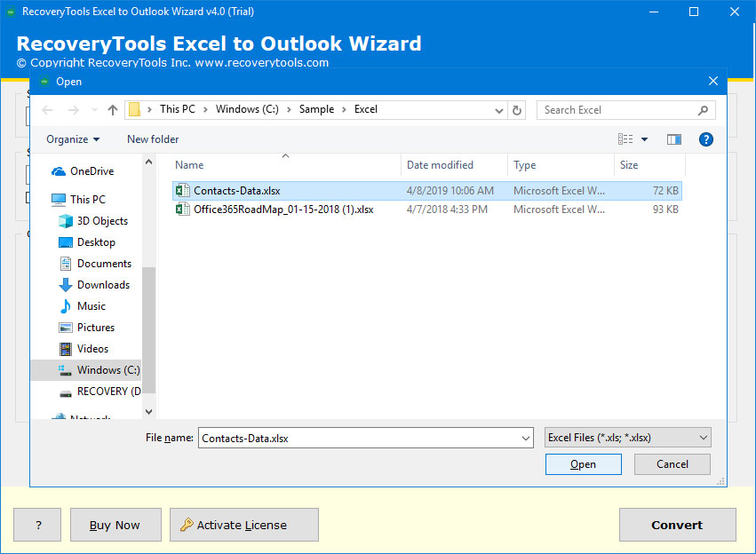This screenshot has height=554, width=756.
Task: Click Buy Now in wizard window
Action: 115,525
